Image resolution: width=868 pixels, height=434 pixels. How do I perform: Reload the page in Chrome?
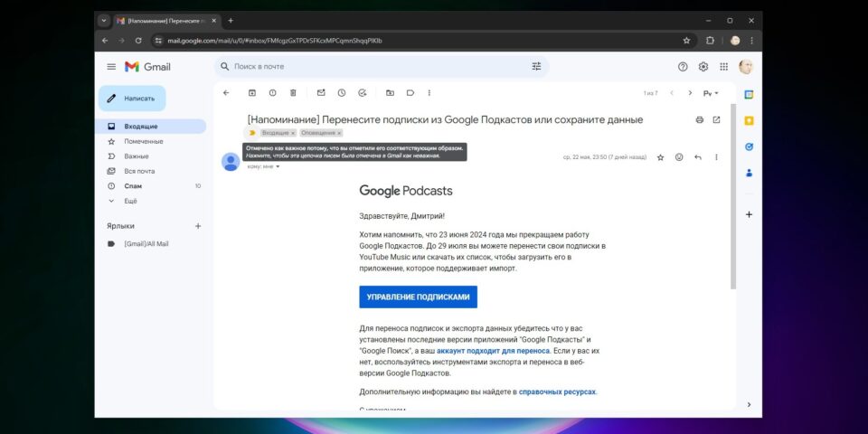[137, 41]
